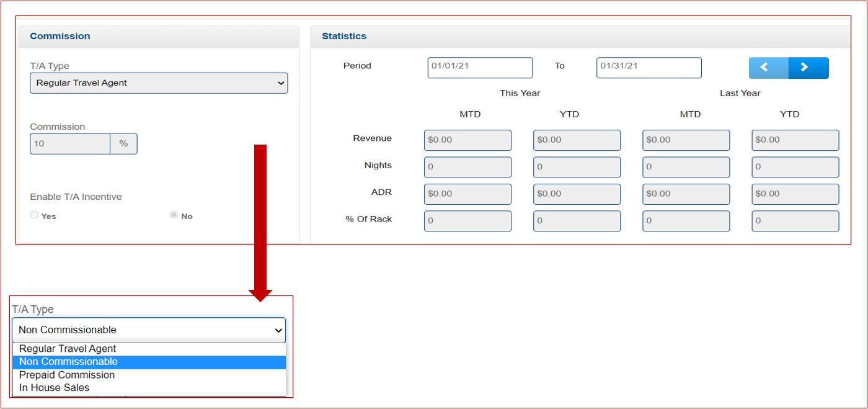Choose Regular Travel Agent from list

click(68, 349)
